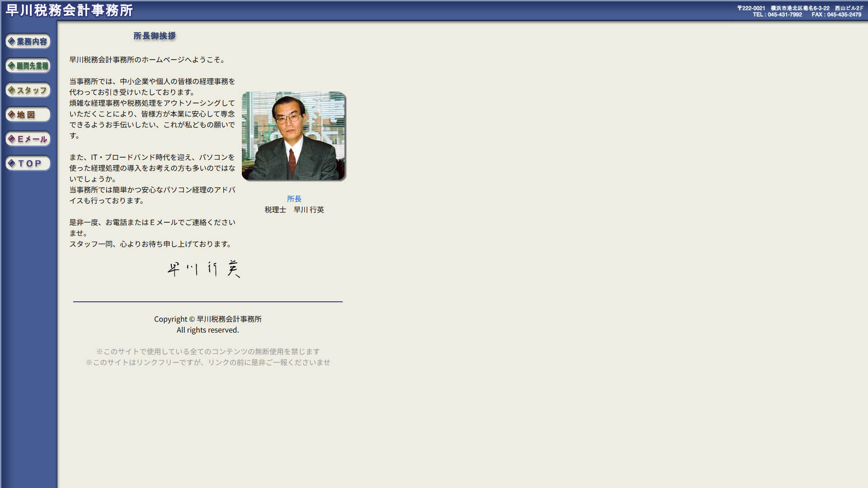The height and width of the screenshot is (488, 868).
Task: Click the 所長御挨拶 heading graphic
Action: (x=154, y=36)
